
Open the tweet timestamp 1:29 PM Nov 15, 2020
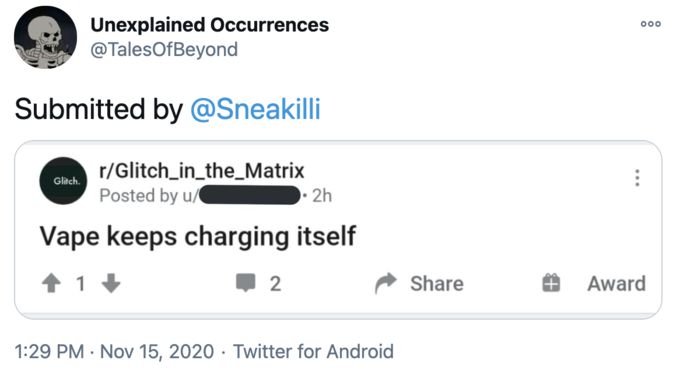[x=114, y=352]
